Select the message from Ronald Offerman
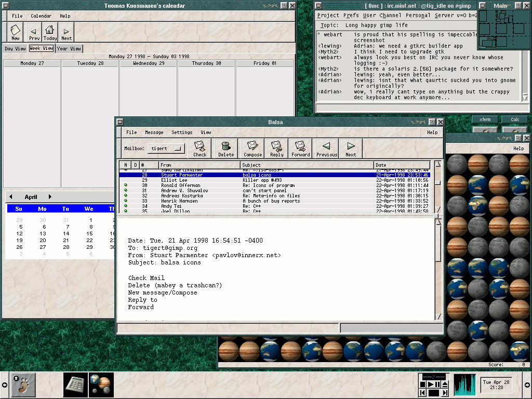Screen dimensions: 532x399 (274, 185)
